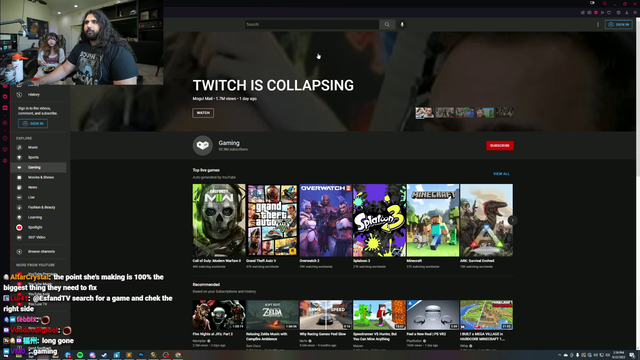Click the YouTube search magnifier button
The width and height of the screenshot is (640, 360).
387,24
